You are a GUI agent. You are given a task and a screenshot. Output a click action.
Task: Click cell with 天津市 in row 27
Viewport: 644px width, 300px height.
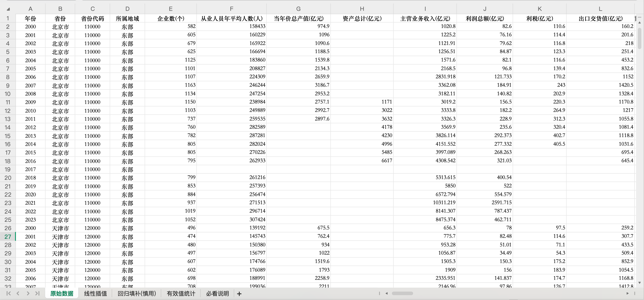[x=60, y=237]
